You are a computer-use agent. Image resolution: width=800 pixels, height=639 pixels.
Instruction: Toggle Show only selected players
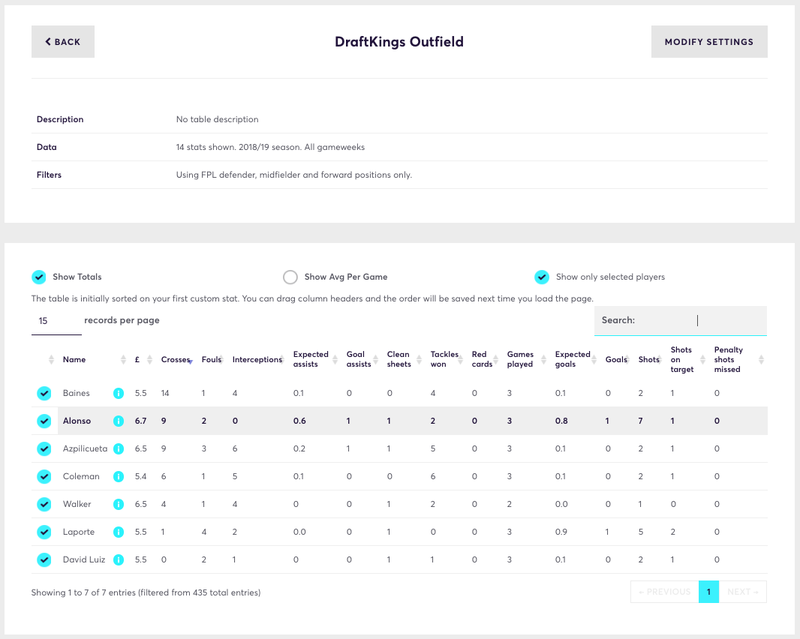coord(542,277)
